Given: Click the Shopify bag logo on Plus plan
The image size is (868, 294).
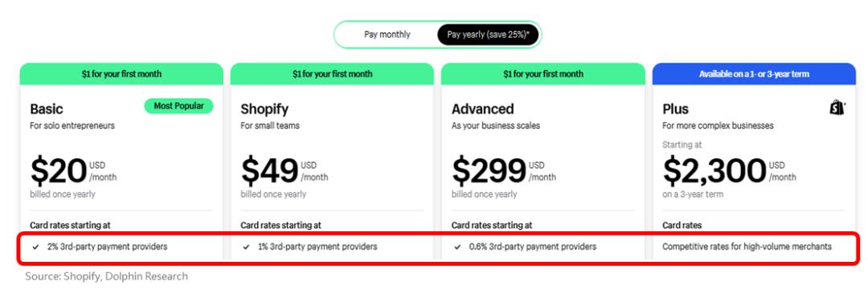Looking at the screenshot, I should pyautogui.click(x=837, y=108).
